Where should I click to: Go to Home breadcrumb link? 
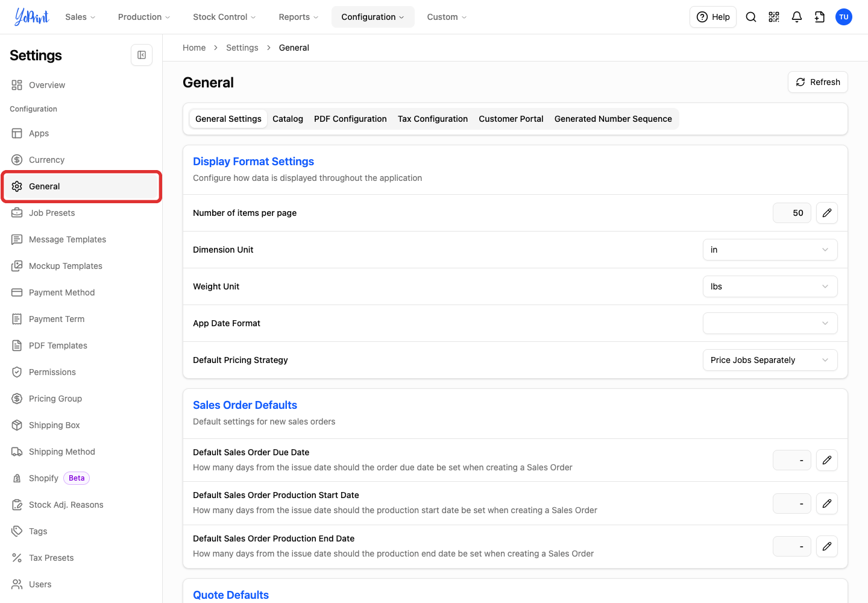[x=194, y=48]
